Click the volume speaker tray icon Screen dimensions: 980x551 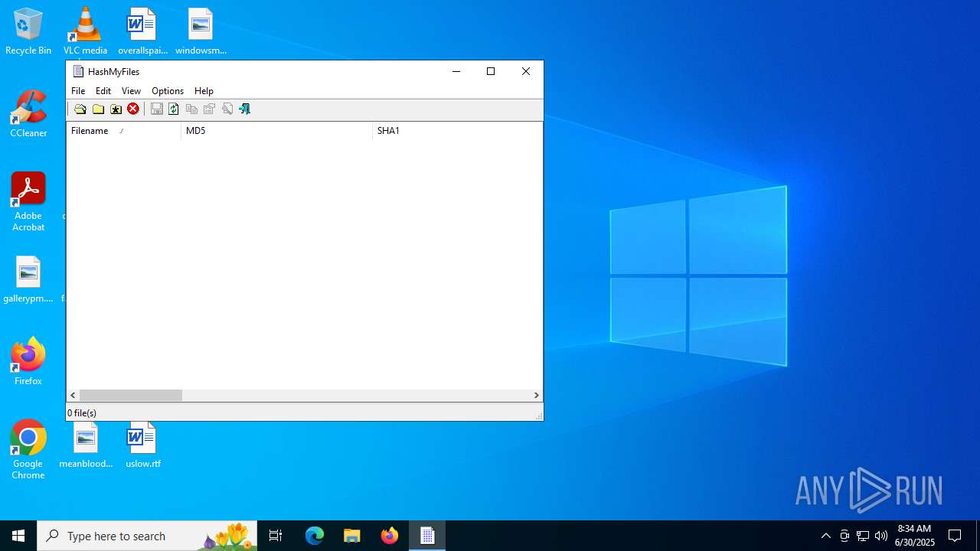pos(881,536)
